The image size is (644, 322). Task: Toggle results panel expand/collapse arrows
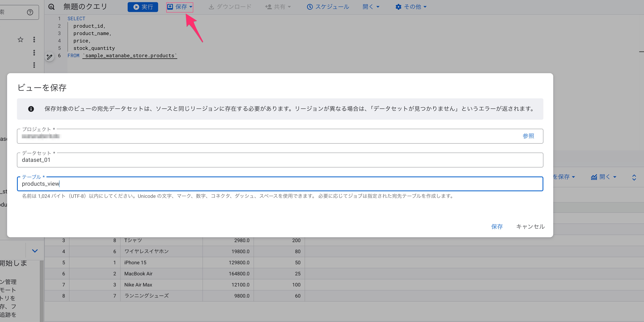point(634,177)
